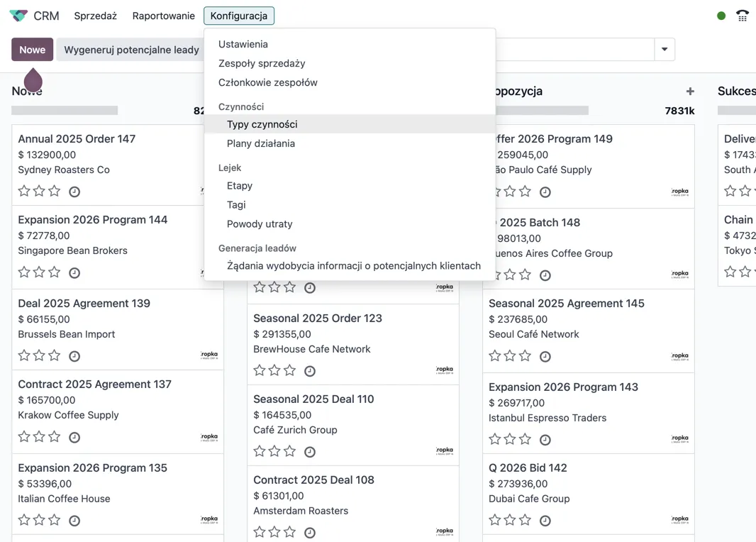The image size is (756, 542).
Task: Open the Sprzedaż top menu
Action: coord(96,16)
